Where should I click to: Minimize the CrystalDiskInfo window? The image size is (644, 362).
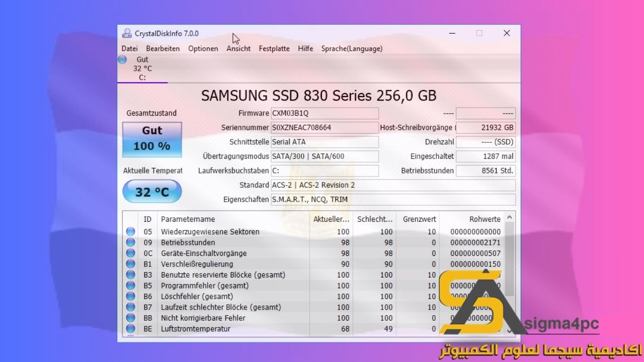[x=452, y=33]
